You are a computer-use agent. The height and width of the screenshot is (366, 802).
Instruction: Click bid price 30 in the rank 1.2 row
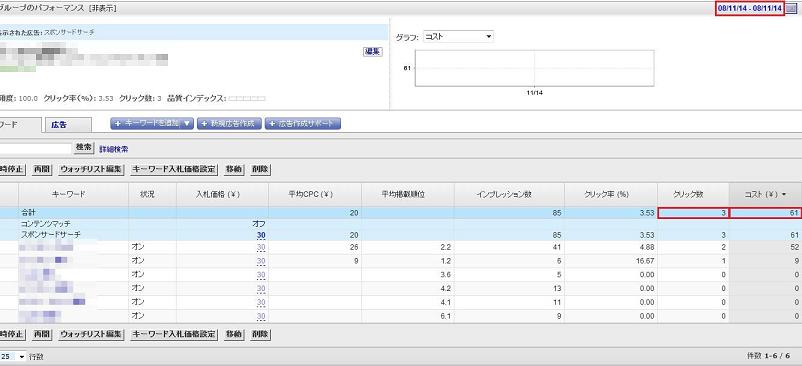(261, 261)
